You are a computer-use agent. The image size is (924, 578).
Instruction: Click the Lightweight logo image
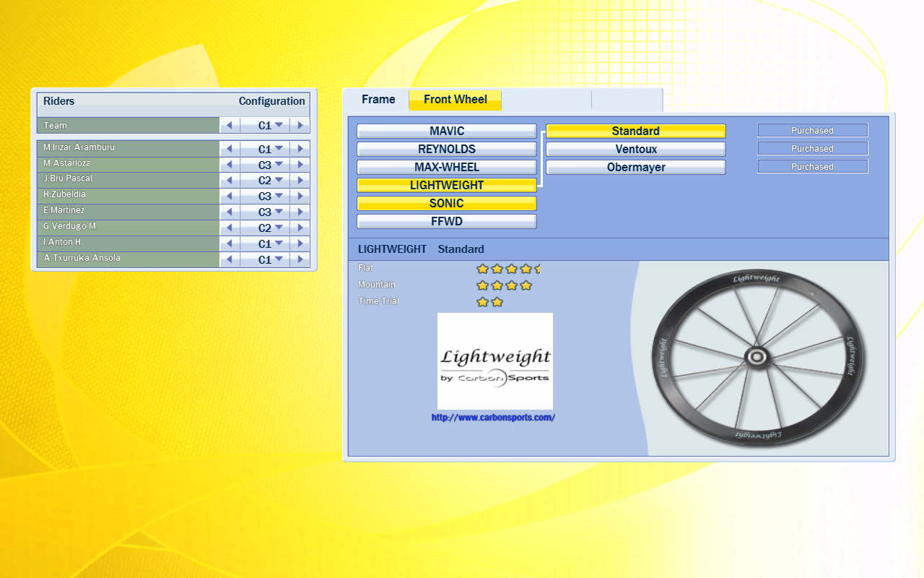click(x=495, y=361)
